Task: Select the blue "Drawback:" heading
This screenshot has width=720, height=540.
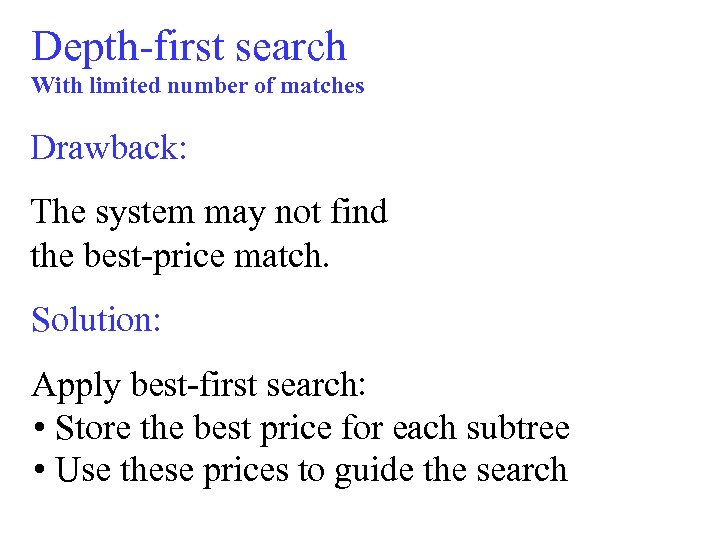Action: tap(109, 148)
